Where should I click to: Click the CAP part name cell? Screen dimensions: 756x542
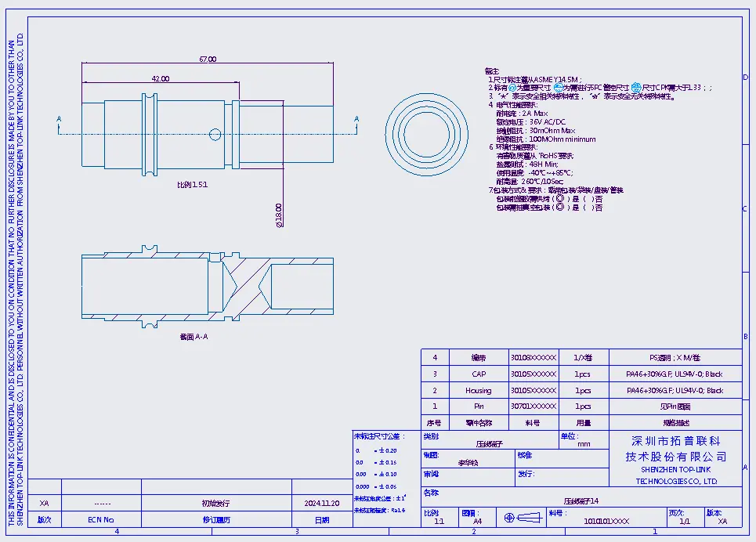(478, 374)
